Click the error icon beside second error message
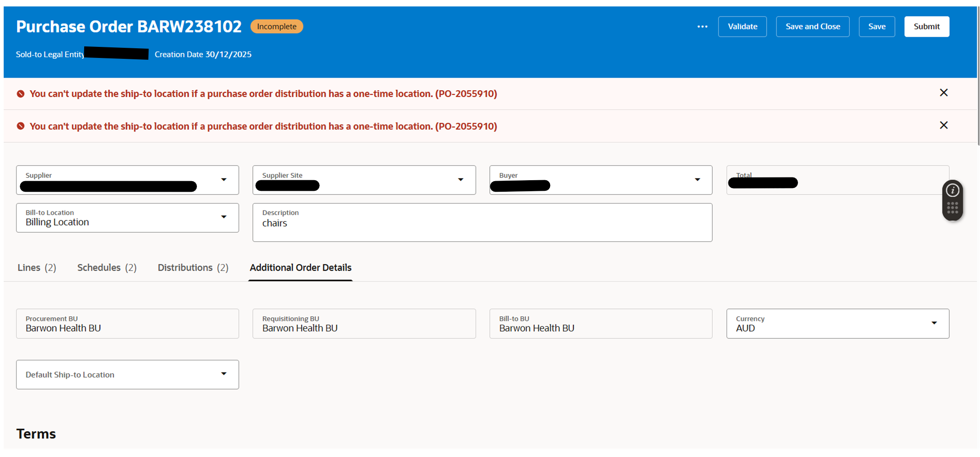The image size is (980, 457). coord(21,126)
